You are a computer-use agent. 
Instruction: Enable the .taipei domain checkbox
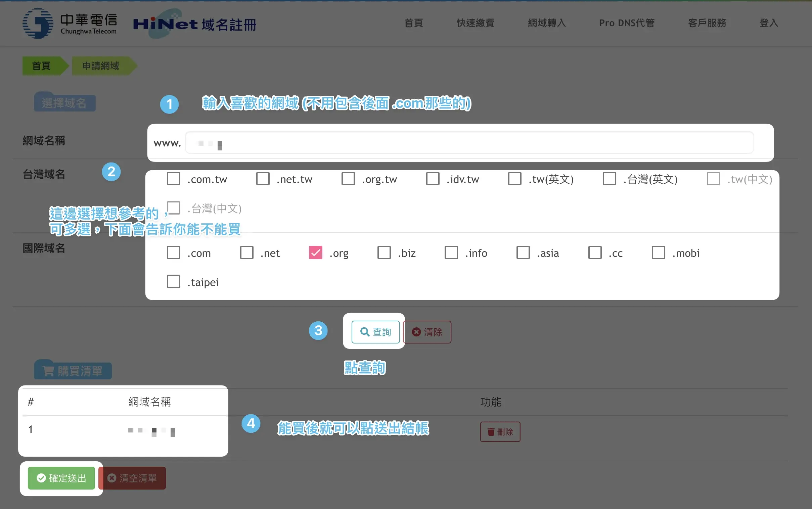[x=174, y=281]
